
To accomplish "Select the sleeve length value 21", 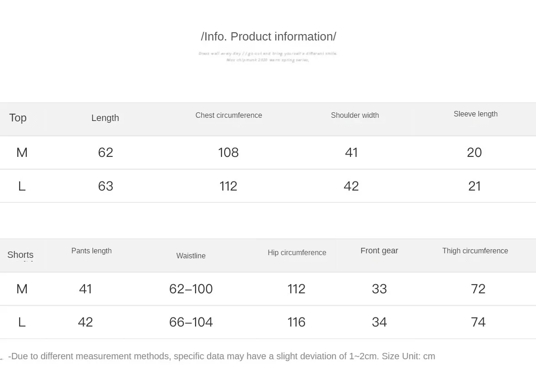I will [x=475, y=186].
